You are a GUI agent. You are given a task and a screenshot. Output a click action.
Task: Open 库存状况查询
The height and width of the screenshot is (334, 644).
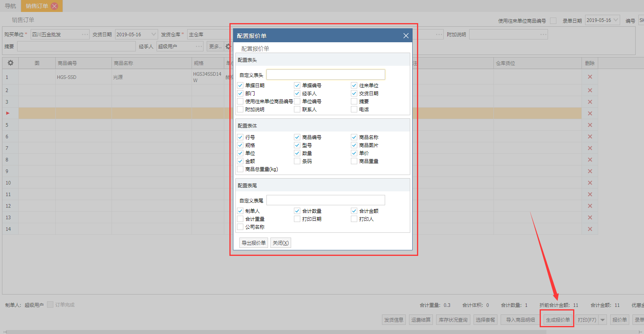(453, 320)
